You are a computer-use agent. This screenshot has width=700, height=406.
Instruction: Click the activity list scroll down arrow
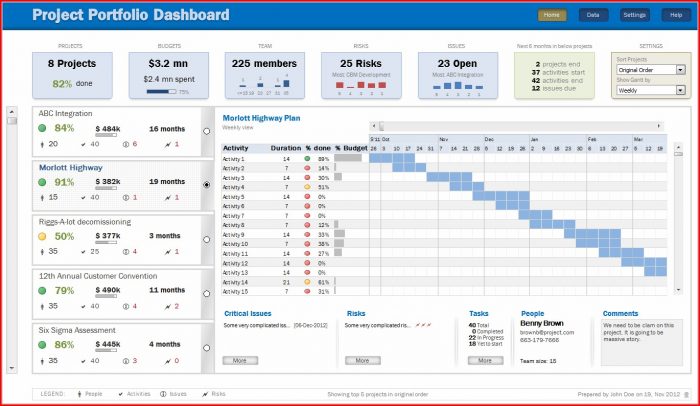(678, 290)
